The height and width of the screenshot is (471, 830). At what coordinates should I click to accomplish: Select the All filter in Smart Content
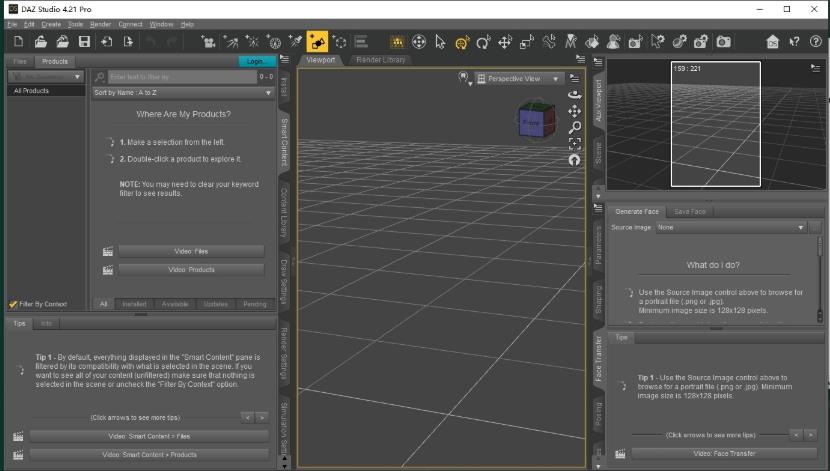coord(103,304)
